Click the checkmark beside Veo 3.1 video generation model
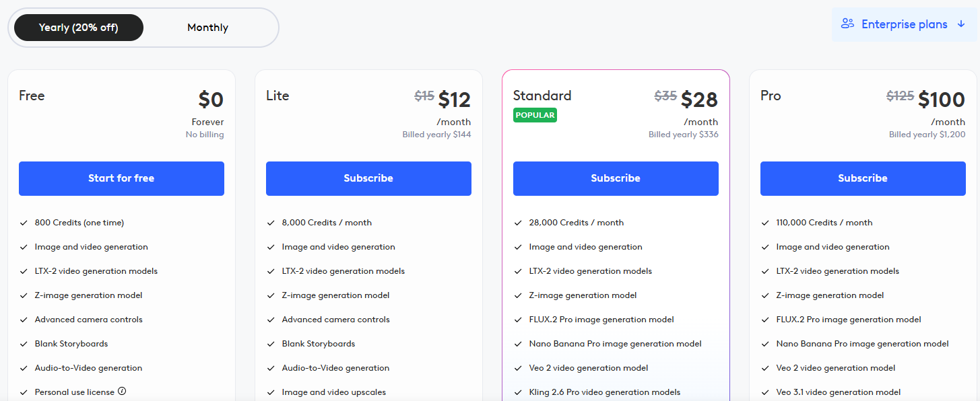The image size is (980, 401). point(765,392)
